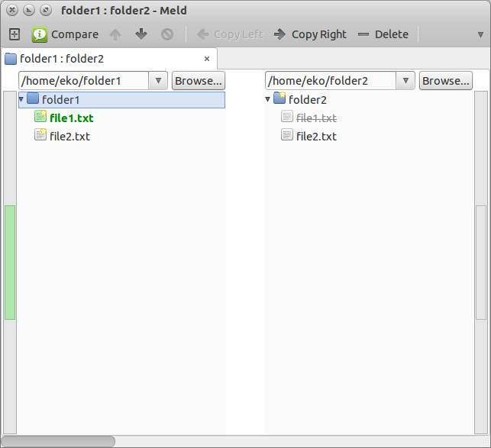Click the folder icon on the tab

(x=11, y=59)
